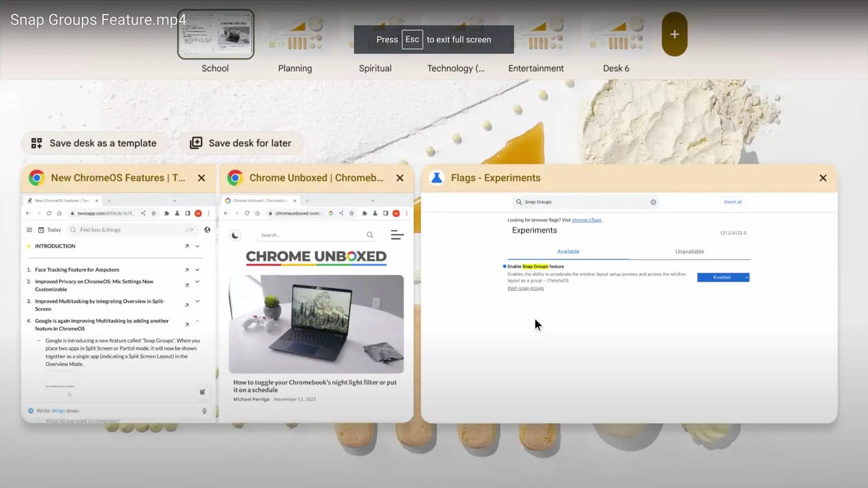Click author Michael Perrigo link
Viewport: 868px width, 488px height.
(x=251, y=399)
